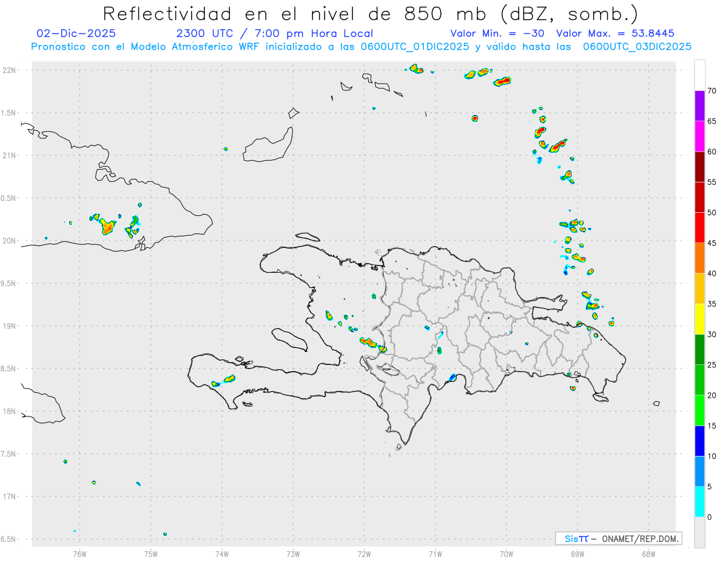Click the longitude label "70W"
Screen dimensions: 728x562
point(506,554)
